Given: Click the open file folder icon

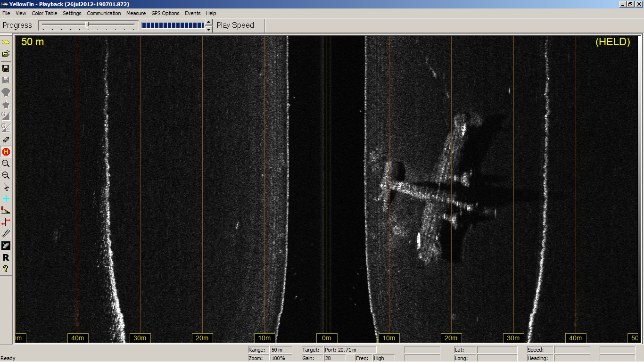Looking at the screenshot, I should pos(6,54).
